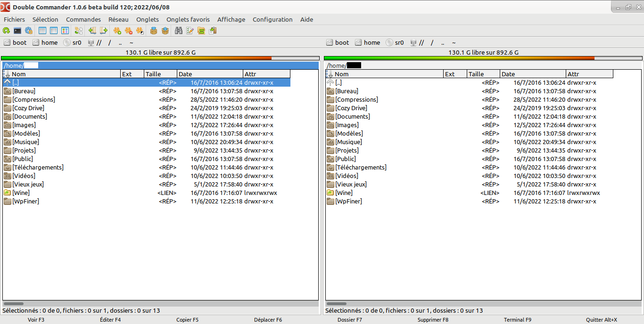Viewport: 644px width, 324px height.
Task: Open the Onglets menu
Action: tap(148, 19)
